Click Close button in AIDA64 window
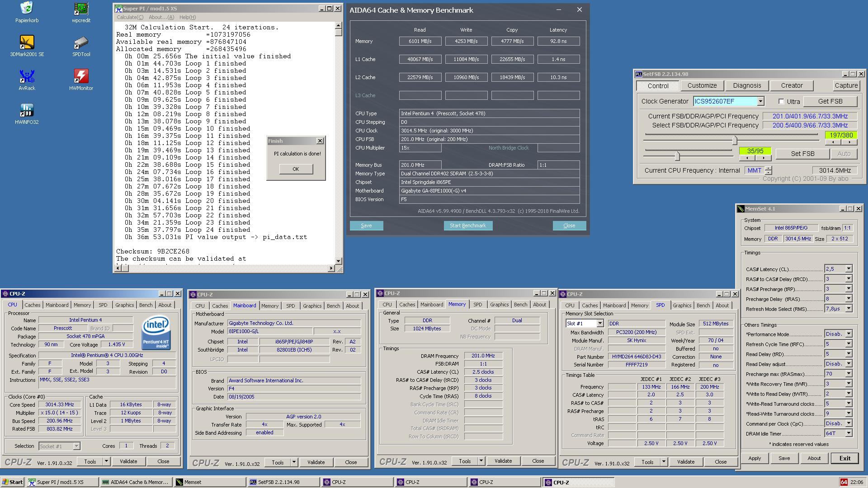The width and height of the screenshot is (868, 488). (569, 225)
